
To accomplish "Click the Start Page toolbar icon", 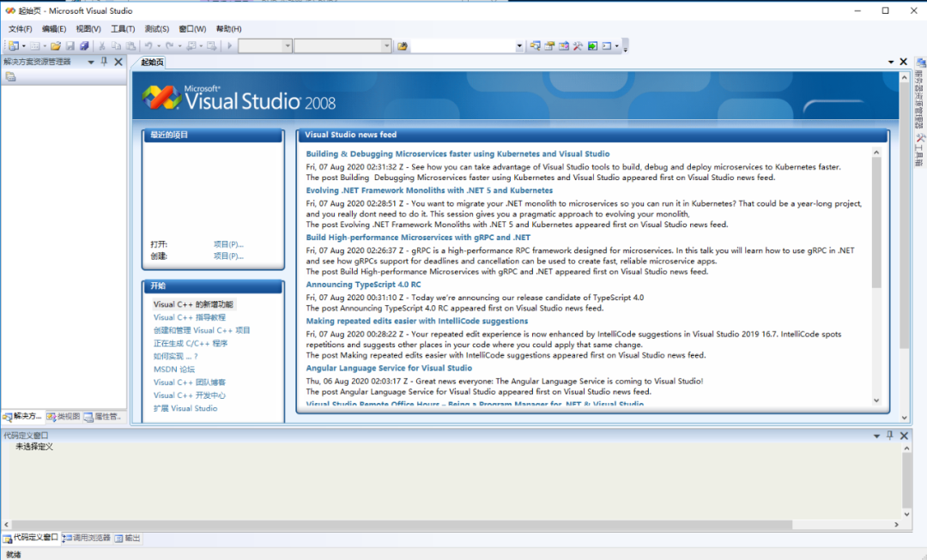I will (x=592, y=45).
